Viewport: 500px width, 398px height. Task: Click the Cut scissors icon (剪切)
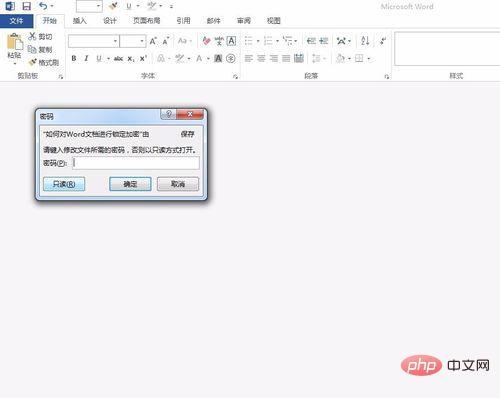click(x=32, y=36)
